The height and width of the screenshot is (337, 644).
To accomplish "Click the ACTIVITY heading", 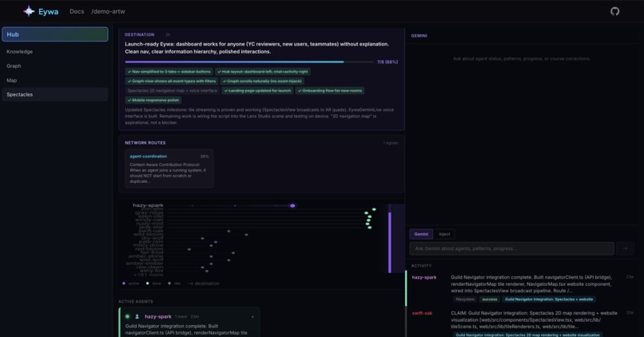I will [x=421, y=266].
